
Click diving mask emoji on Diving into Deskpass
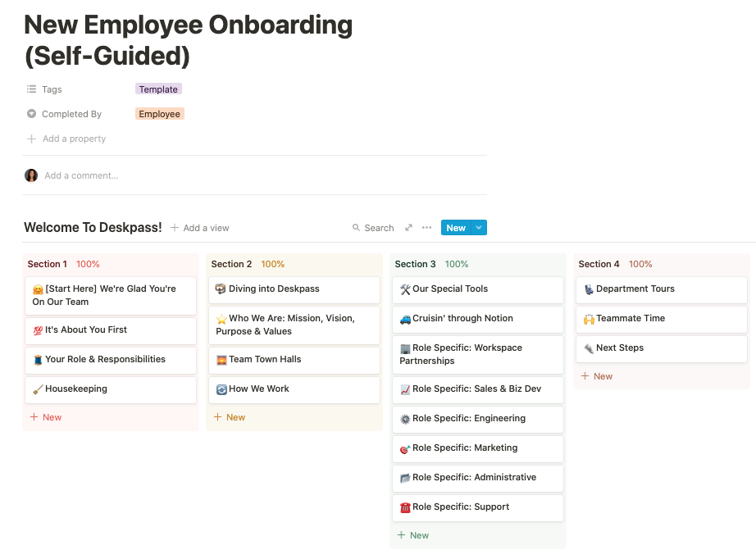pos(221,289)
